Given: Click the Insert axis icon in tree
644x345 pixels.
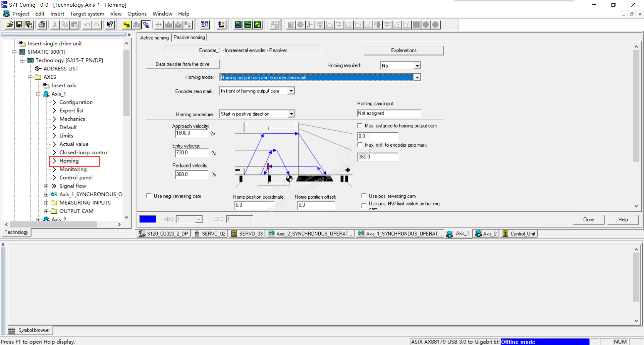Looking at the screenshot, I should tap(46, 85).
